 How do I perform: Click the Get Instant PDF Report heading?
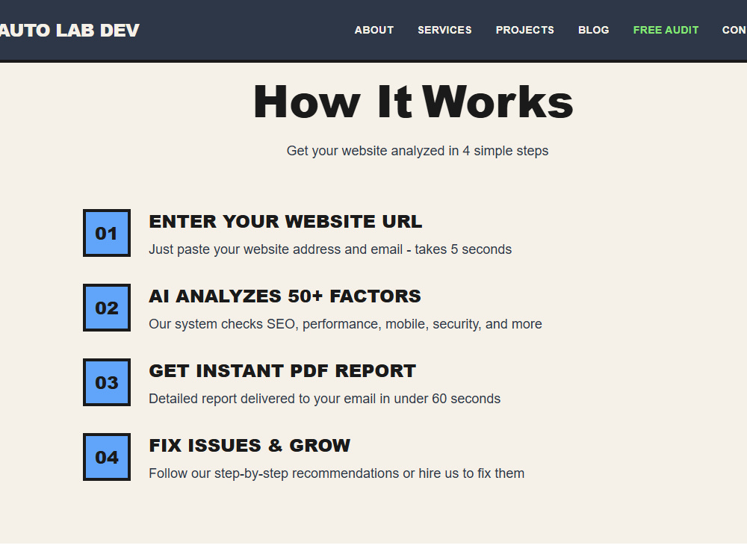[x=282, y=371]
